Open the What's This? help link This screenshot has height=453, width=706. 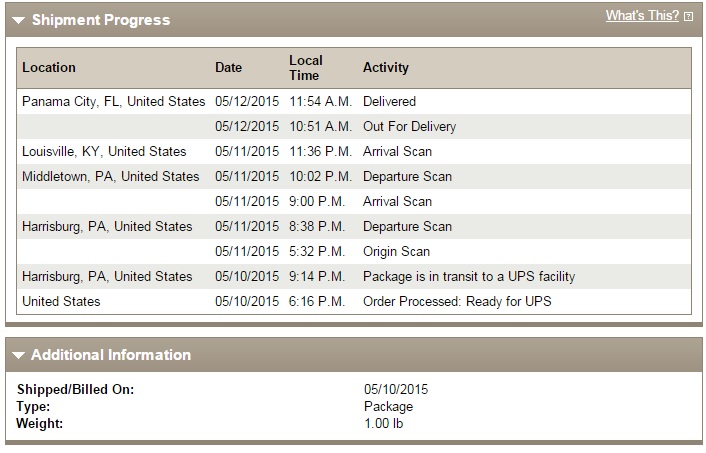642,16
